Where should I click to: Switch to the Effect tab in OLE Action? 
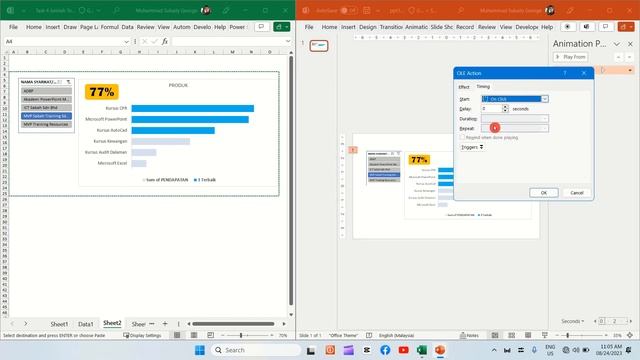(464, 87)
